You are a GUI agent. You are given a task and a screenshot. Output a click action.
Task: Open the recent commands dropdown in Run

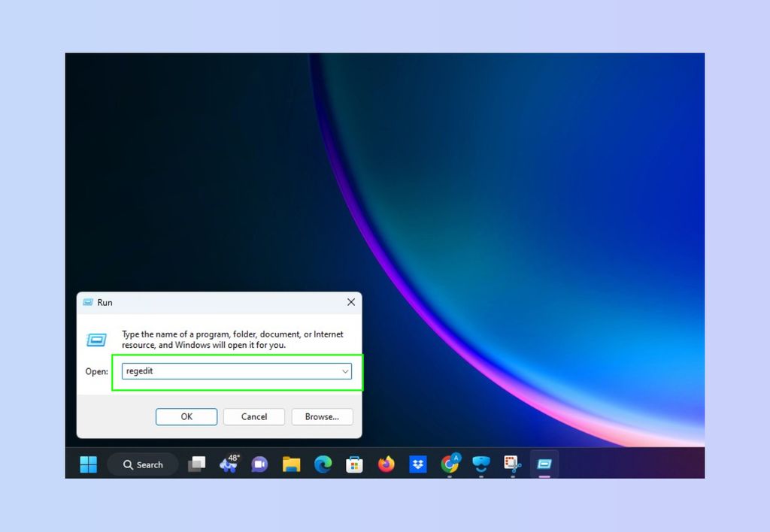tap(344, 370)
